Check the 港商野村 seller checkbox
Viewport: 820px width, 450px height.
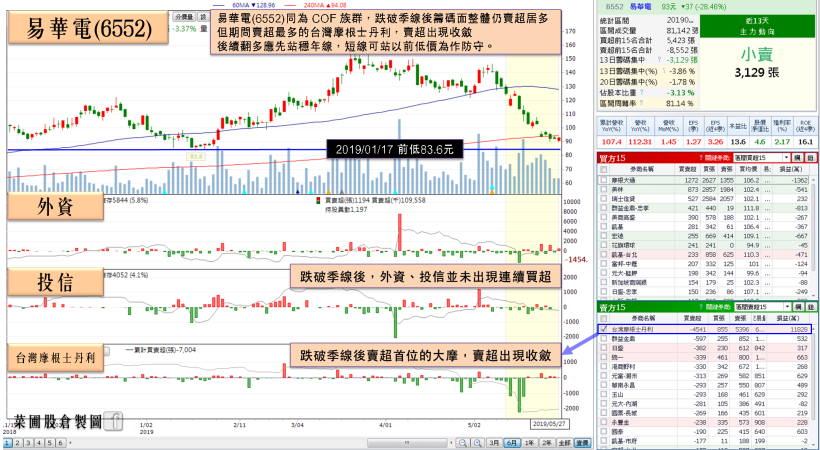(603, 367)
